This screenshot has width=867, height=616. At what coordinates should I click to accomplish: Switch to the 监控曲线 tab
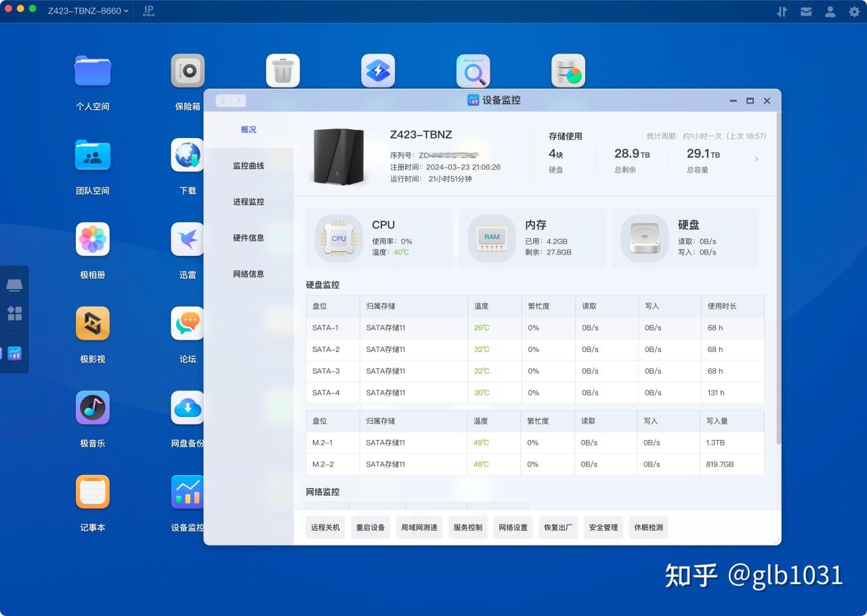[x=249, y=165]
